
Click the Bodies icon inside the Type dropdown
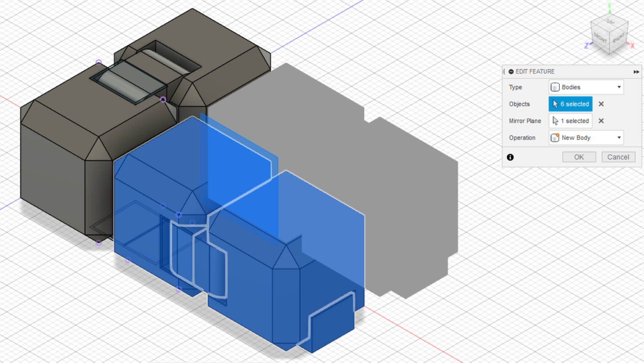click(556, 87)
